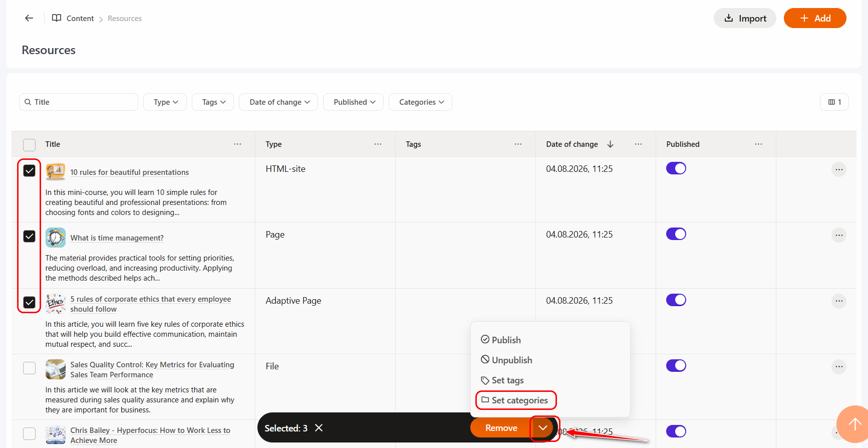
Task: Click the Title search field
Action: click(79, 102)
